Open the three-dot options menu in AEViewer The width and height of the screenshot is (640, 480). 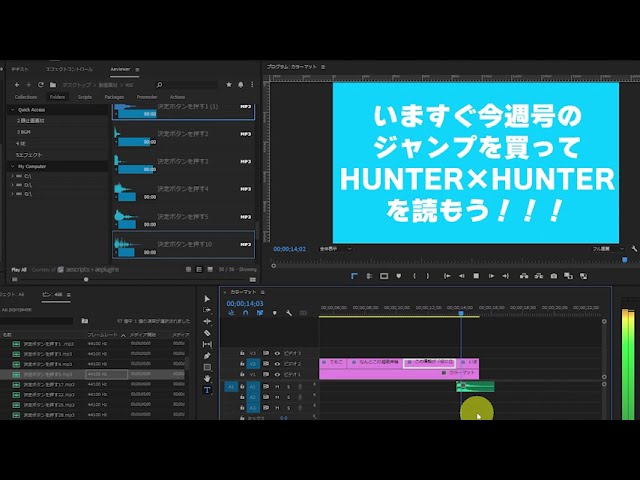252,84
